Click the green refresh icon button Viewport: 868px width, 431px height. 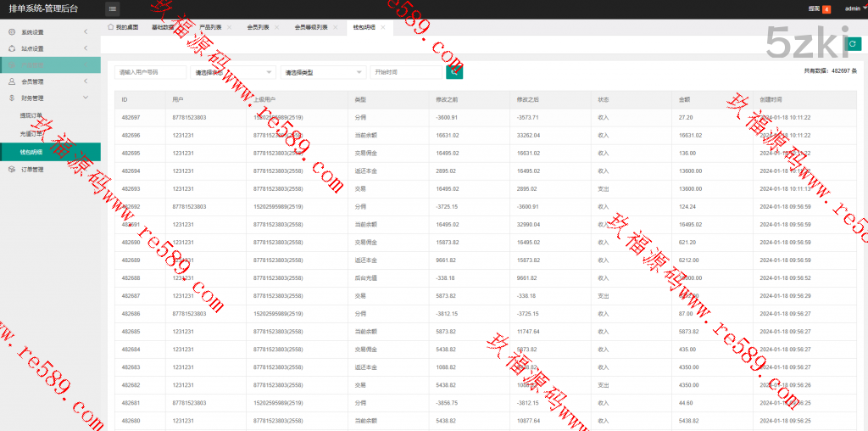coord(854,43)
